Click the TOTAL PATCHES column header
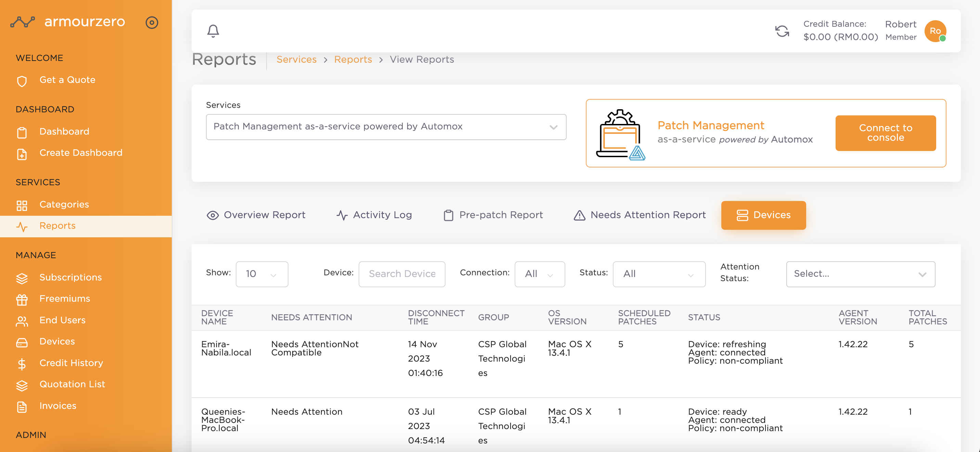Viewport: 980px width, 452px height. pyautogui.click(x=928, y=317)
